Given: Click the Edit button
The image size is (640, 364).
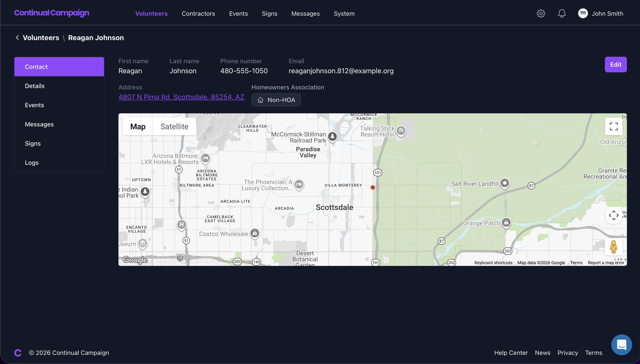Looking at the screenshot, I should click(616, 65).
